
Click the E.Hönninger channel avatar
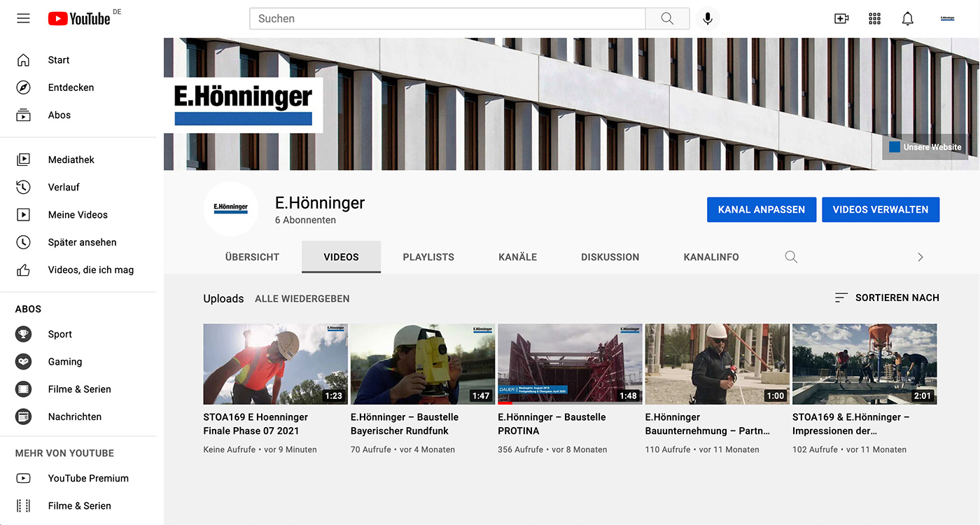pyautogui.click(x=231, y=209)
